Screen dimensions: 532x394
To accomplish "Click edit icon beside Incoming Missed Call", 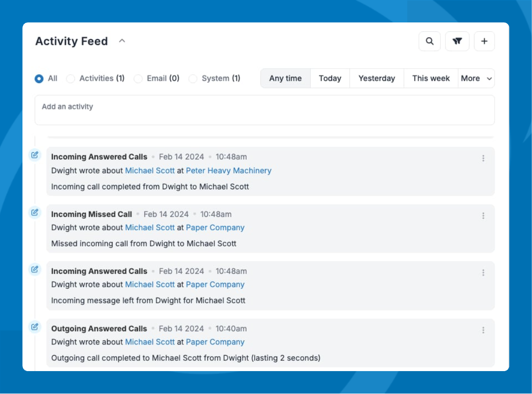I will 35,213.
